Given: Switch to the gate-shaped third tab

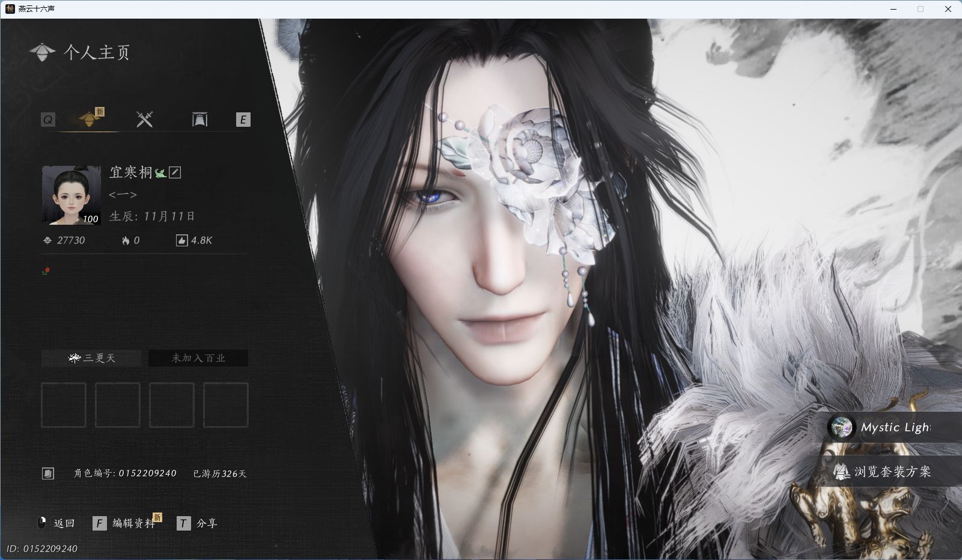Looking at the screenshot, I should point(199,119).
